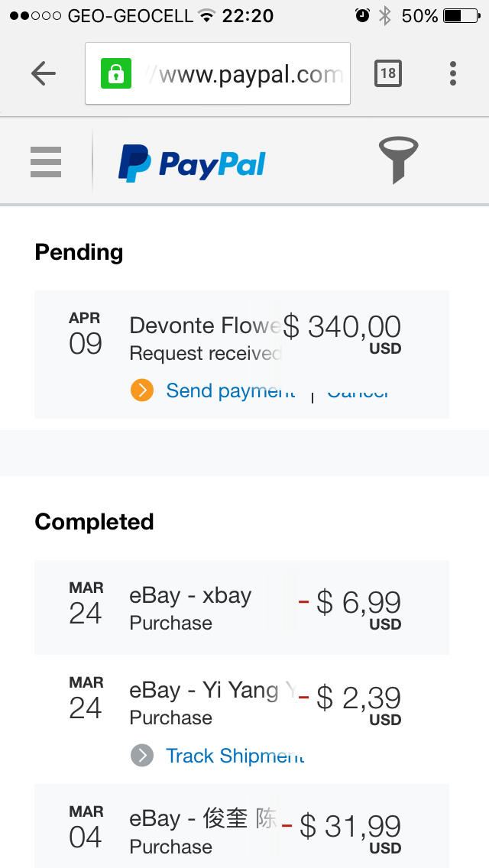Click the Send payment link
The width and height of the screenshot is (489, 868).
point(230,391)
